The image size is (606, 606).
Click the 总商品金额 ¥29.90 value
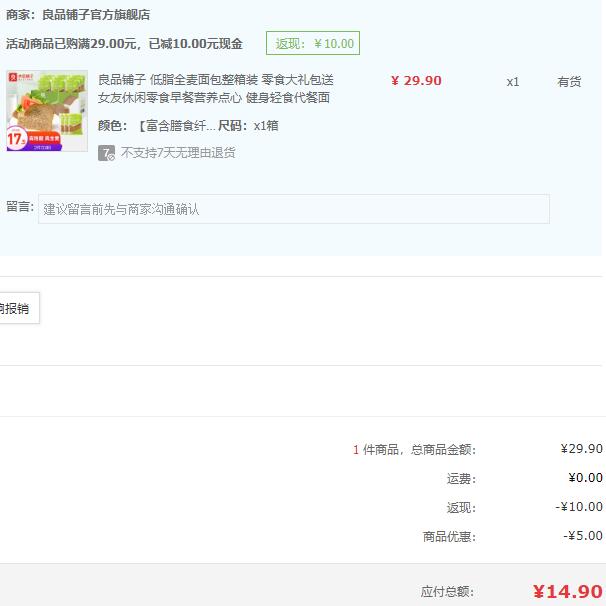(x=581, y=449)
